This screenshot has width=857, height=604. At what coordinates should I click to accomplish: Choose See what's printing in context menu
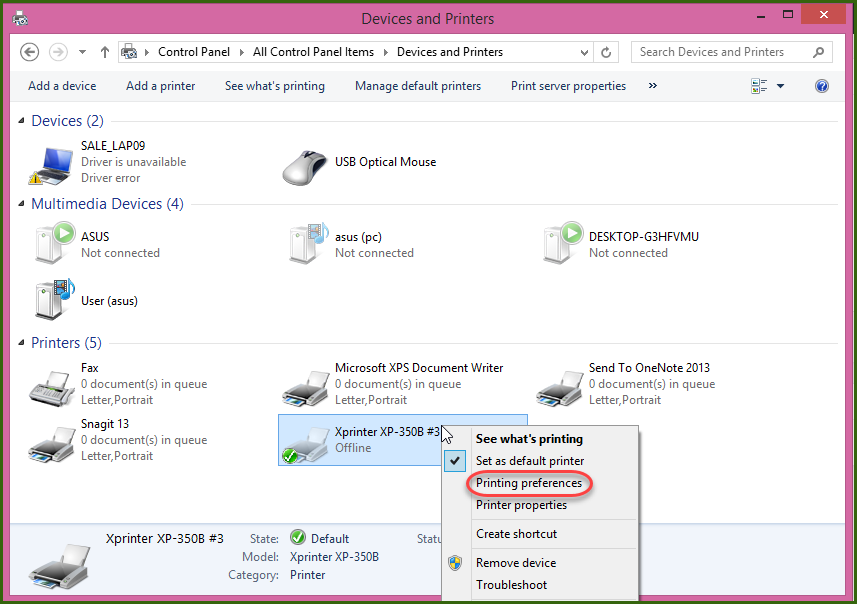point(529,439)
